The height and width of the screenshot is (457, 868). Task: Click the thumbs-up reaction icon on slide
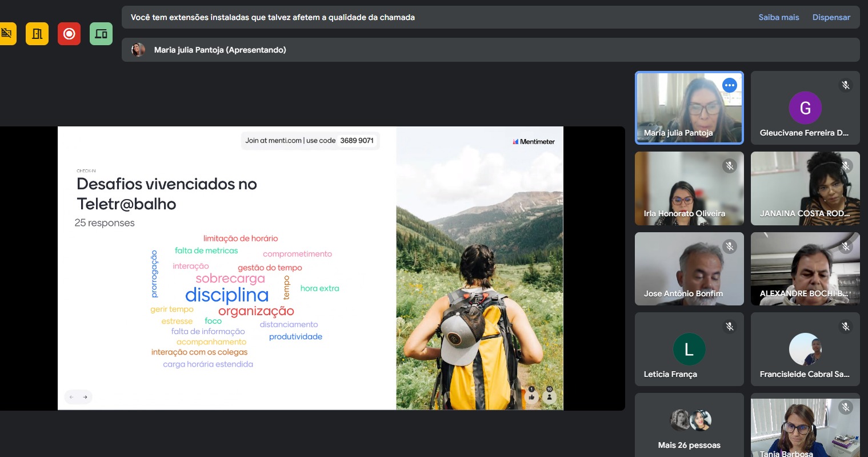(531, 396)
